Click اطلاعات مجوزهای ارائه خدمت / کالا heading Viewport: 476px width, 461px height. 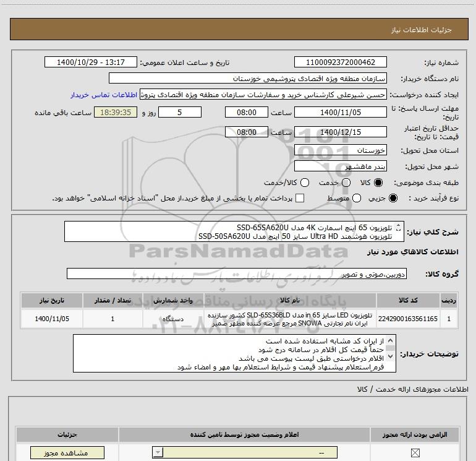tap(413, 389)
